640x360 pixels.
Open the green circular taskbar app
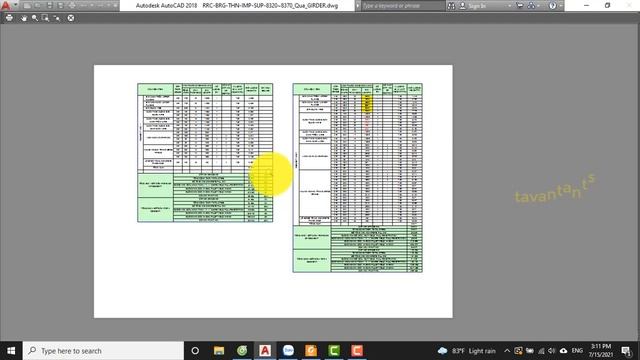coord(242,351)
